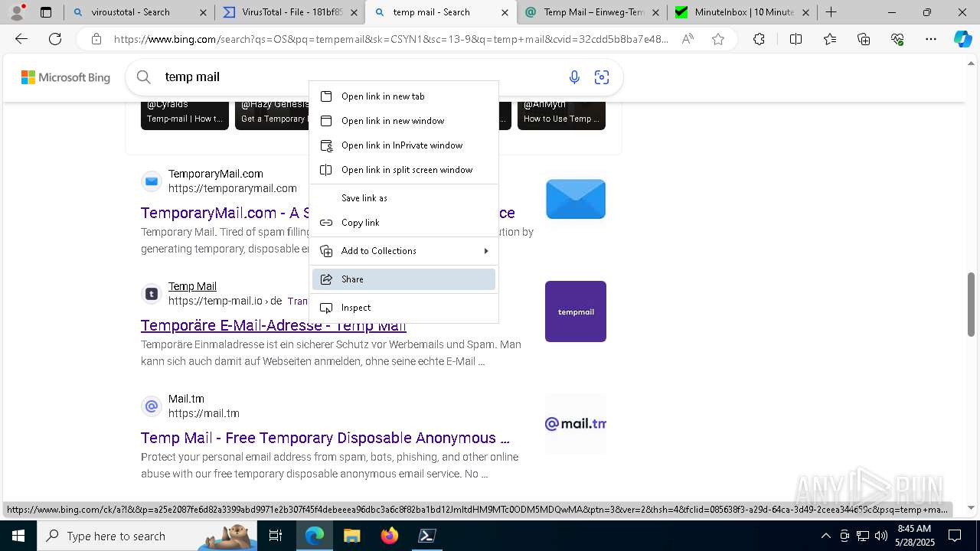Open the Collections toolbar icon
Viewport: 980px width, 551px height.
pyautogui.click(x=864, y=39)
